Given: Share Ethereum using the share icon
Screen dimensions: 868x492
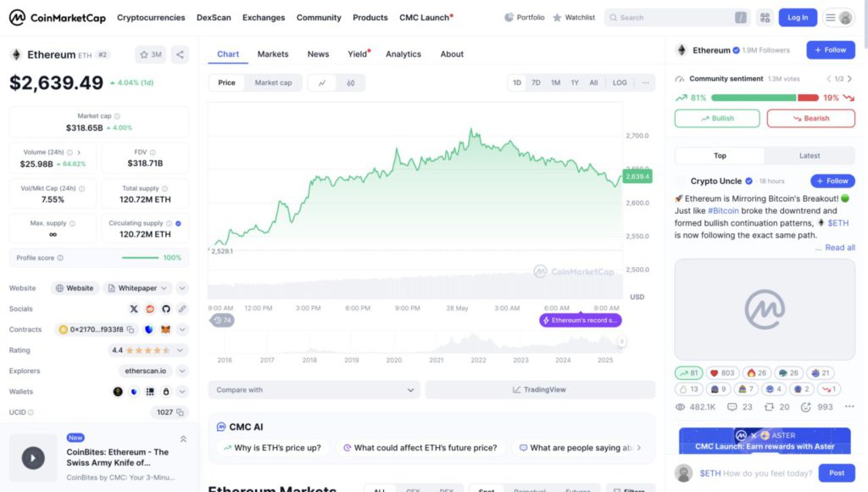Looking at the screenshot, I should tap(180, 54).
